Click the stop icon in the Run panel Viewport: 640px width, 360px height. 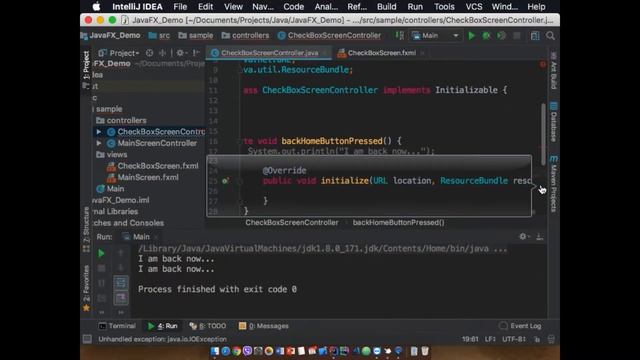click(x=101, y=268)
